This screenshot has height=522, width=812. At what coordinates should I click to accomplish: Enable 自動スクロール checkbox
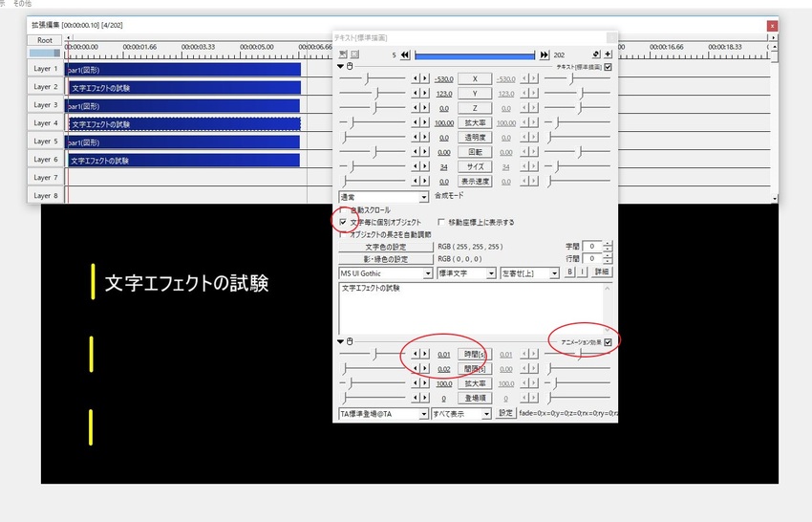pyautogui.click(x=342, y=210)
